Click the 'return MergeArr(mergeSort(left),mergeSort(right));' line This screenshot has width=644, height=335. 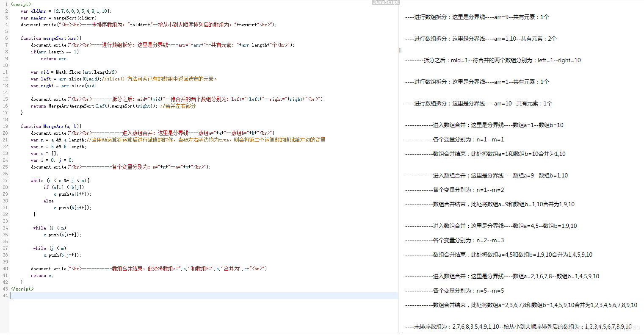tap(94, 106)
